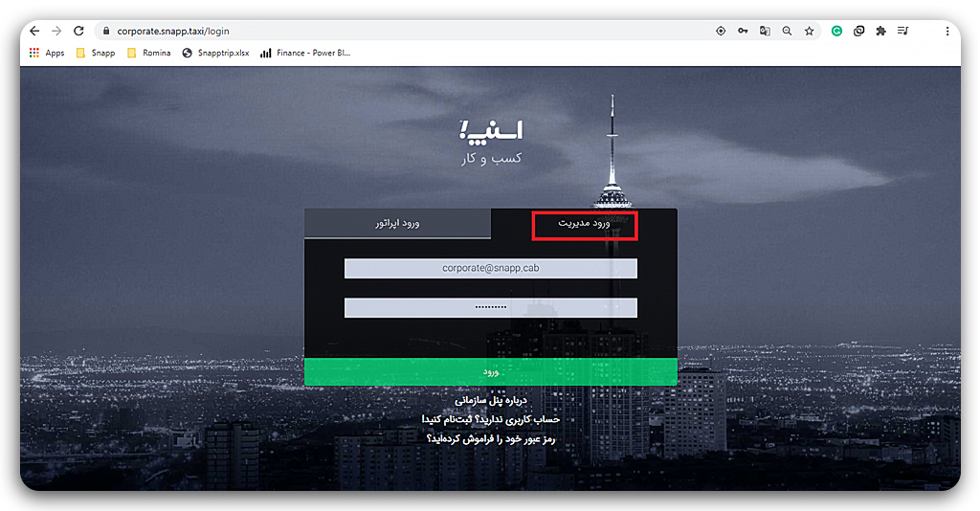Open Chrome's three-dot menu
The width and height of the screenshot is (980, 511).
947,31
